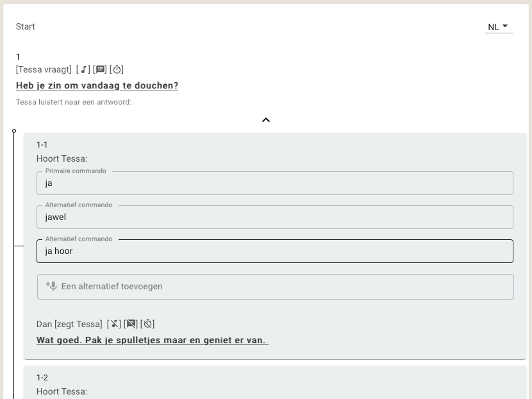Click the chat message icon beside Tessa vraagt
This screenshot has width=532, height=399.
click(x=100, y=69)
